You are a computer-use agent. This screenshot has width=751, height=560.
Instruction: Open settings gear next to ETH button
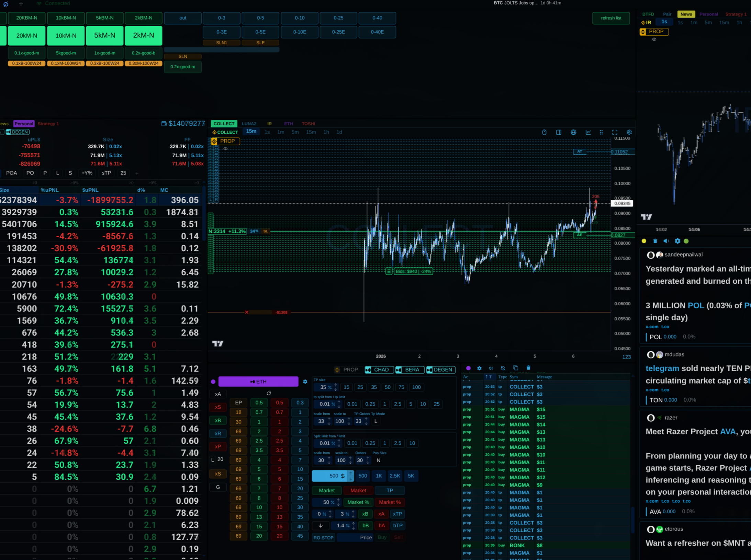pyautogui.click(x=305, y=381)
